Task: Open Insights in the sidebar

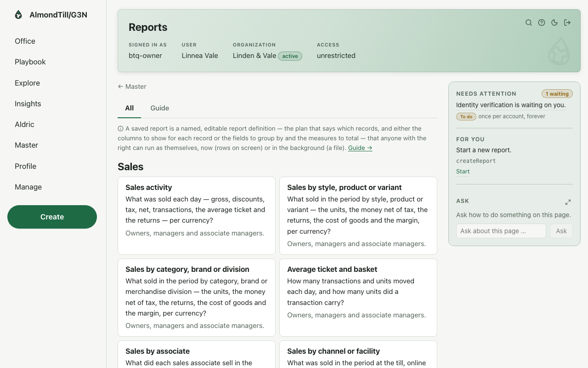Action: tap(28, 103)
